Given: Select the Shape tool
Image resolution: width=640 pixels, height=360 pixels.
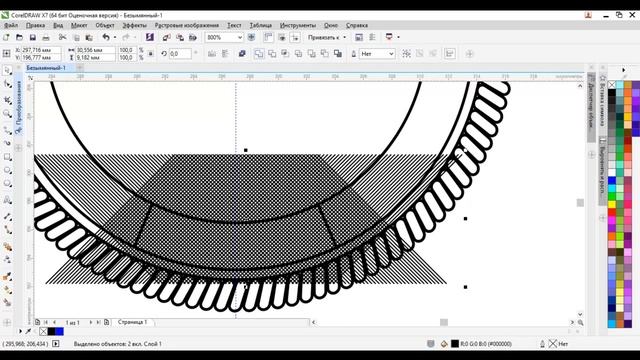Looking at the screenshot, I should tap(7, 84).
